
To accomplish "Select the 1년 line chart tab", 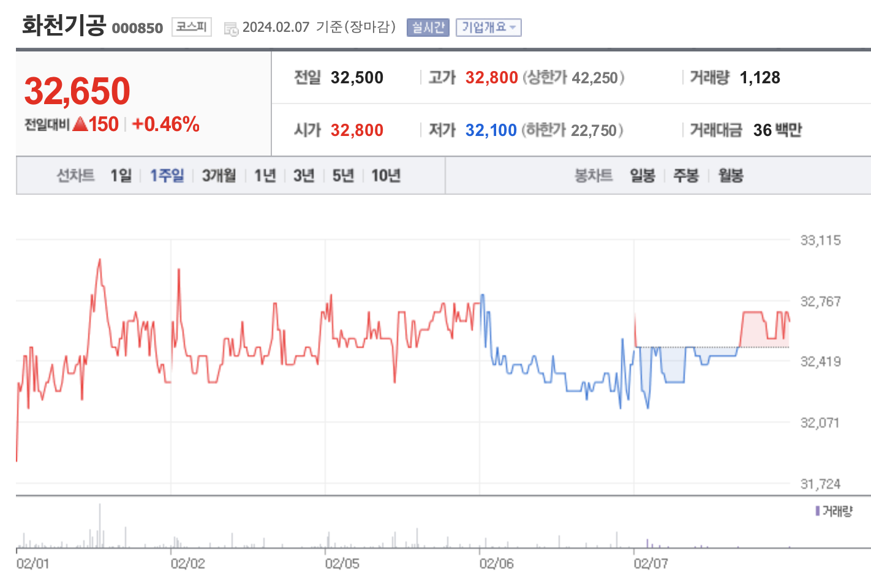I will (265, 176).
